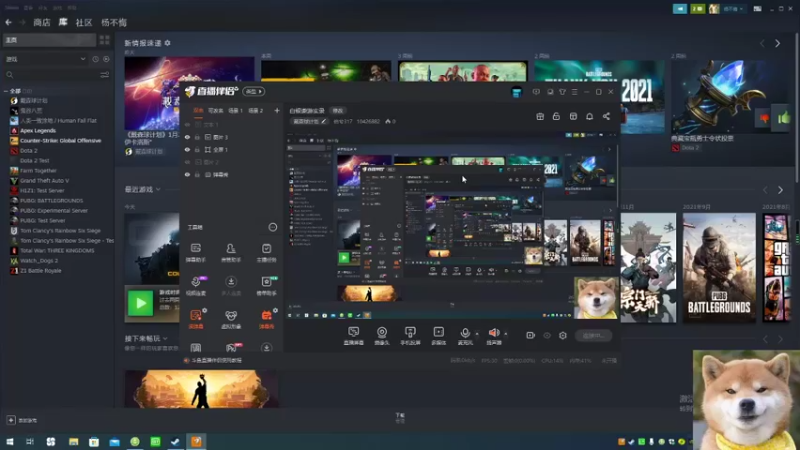Open the microphone control icon
The image size is (800, 450).
pos(465,333)
